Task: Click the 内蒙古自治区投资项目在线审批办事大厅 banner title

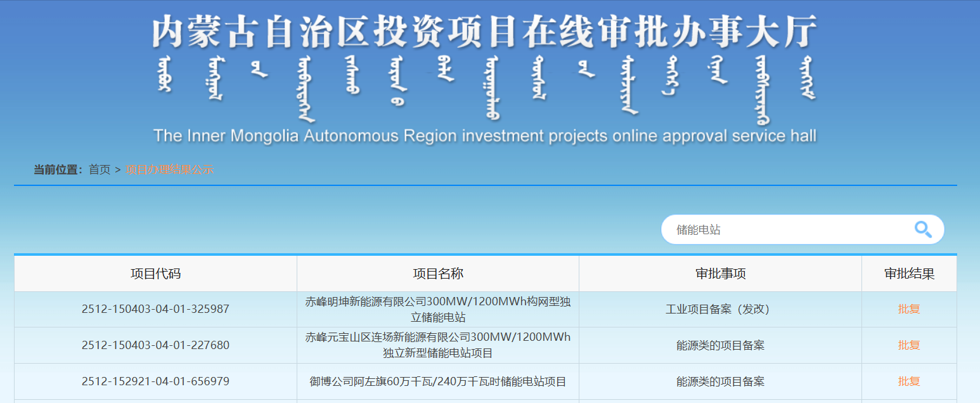Action: pyautogui.click(x=484, y=32)
